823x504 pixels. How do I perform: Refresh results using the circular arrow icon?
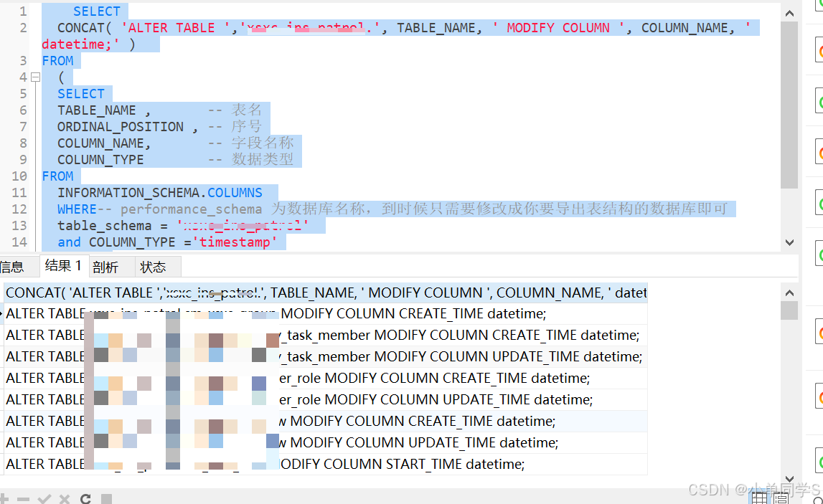85,498
